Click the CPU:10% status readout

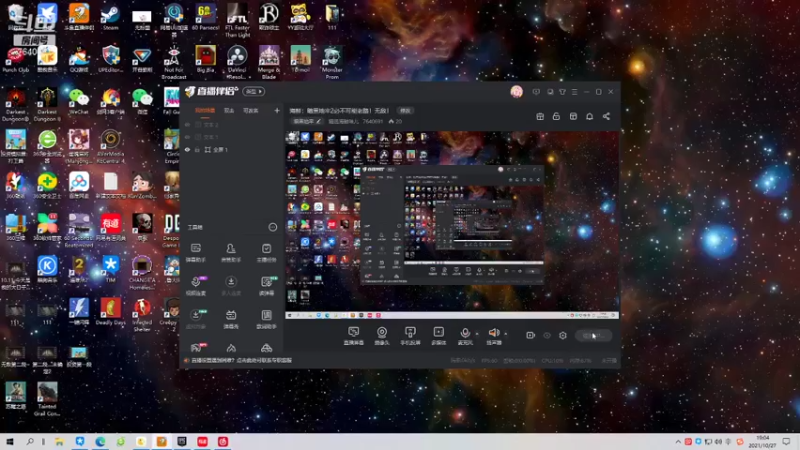pos(552,360)
